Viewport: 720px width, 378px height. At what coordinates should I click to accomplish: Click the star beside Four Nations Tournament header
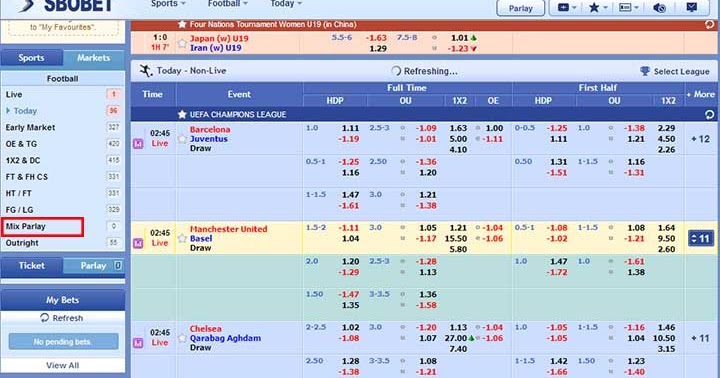[x=182, y=24]
